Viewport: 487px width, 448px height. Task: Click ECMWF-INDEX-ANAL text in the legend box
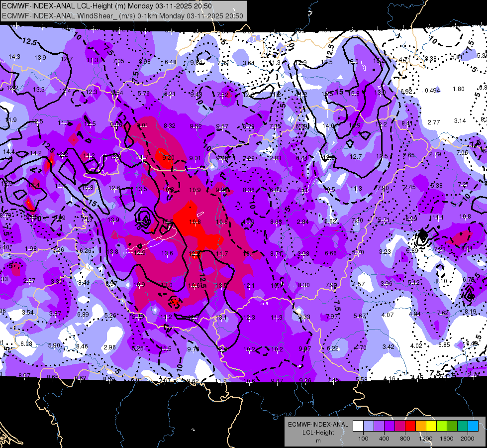(318, 425)
